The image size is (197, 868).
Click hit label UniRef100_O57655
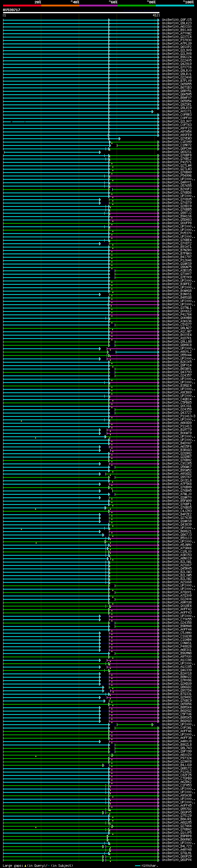click(x=177, y=186)
